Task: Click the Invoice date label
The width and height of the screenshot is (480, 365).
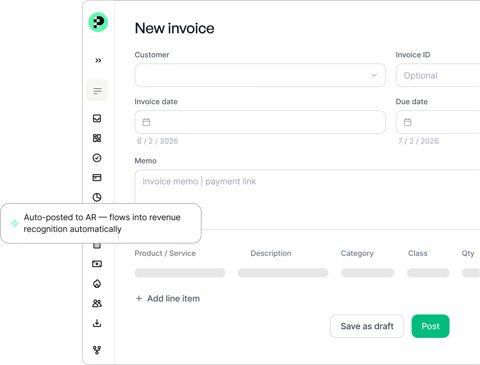Action: click(156, 102)
